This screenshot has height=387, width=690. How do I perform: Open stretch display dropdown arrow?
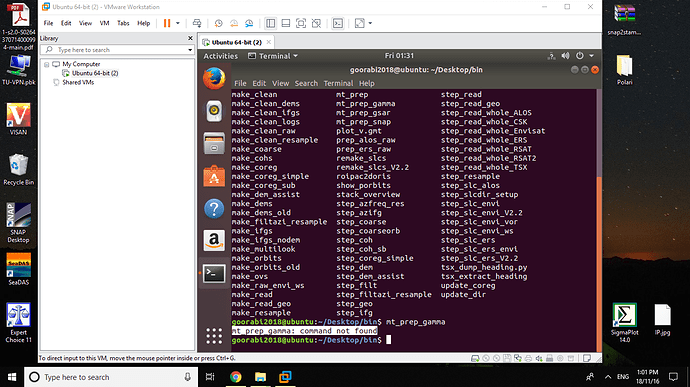coord(370,23)
